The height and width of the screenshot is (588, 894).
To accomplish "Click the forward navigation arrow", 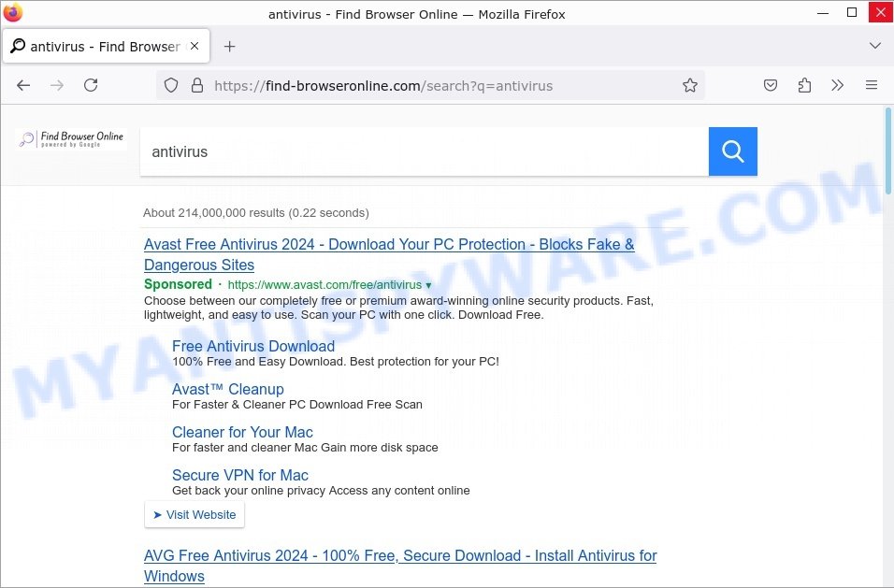I will [x=57, y=85].
